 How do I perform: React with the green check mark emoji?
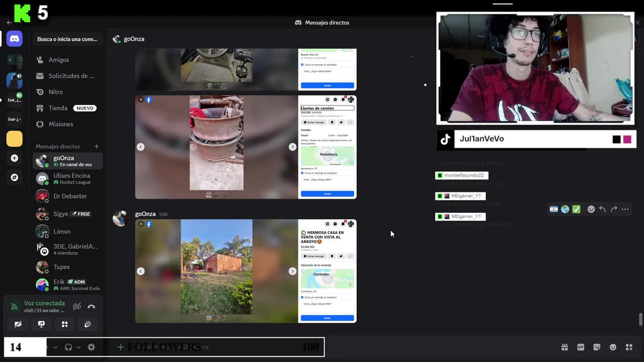point(577,209)
